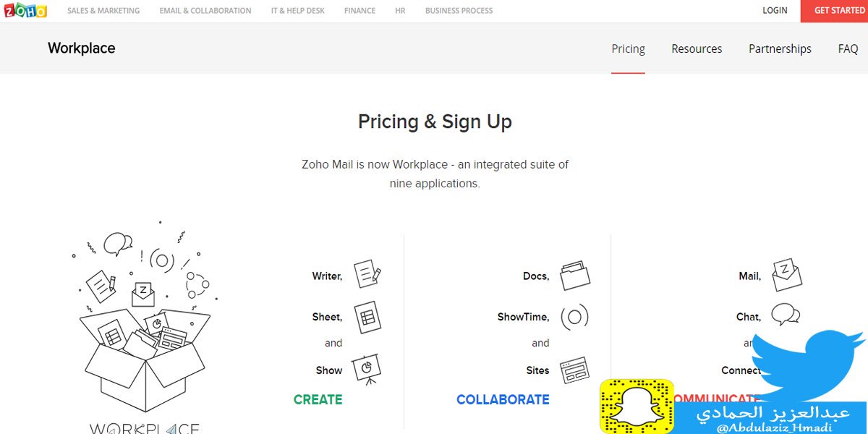Open the Sales & Marketing menu
The image size is (868, 434).
pos(103,11)
